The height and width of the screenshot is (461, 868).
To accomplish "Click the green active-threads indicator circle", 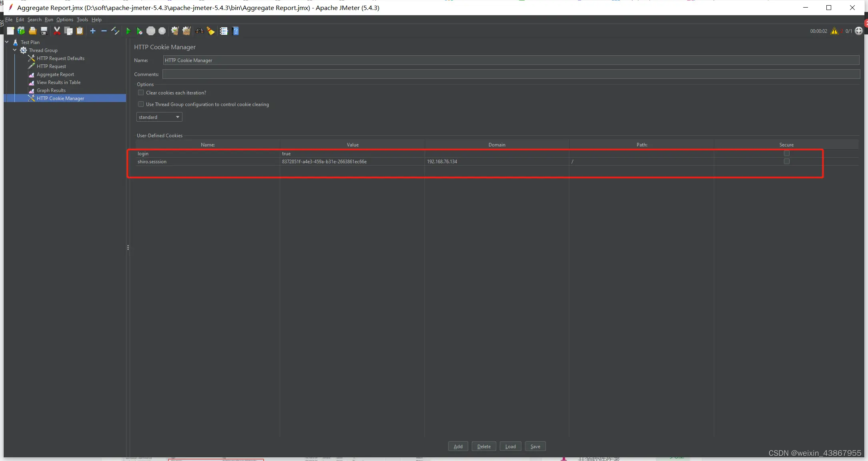I will point(859,31).
